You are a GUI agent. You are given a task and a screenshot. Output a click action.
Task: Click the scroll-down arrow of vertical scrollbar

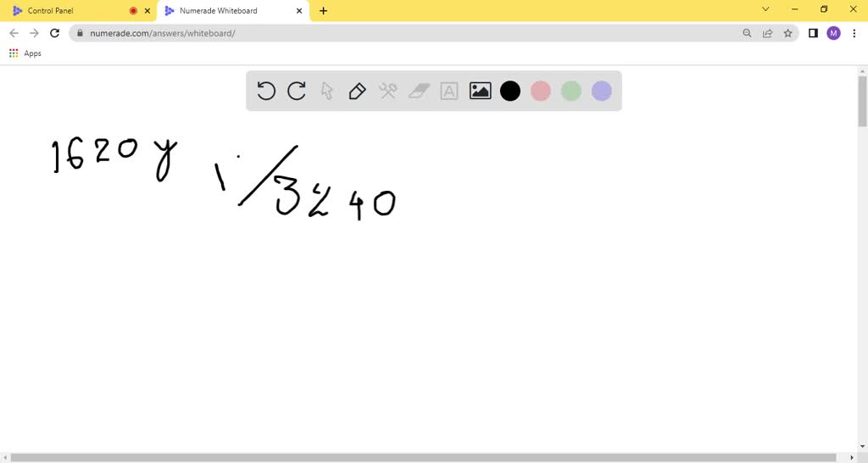pyautogui.click(x=862, y=446)
